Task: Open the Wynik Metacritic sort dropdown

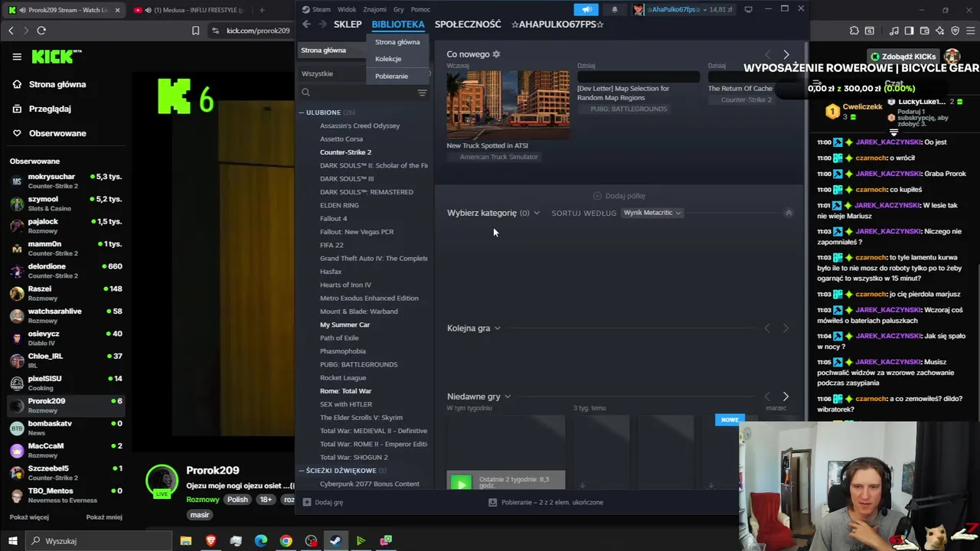Action: point(652,213)
